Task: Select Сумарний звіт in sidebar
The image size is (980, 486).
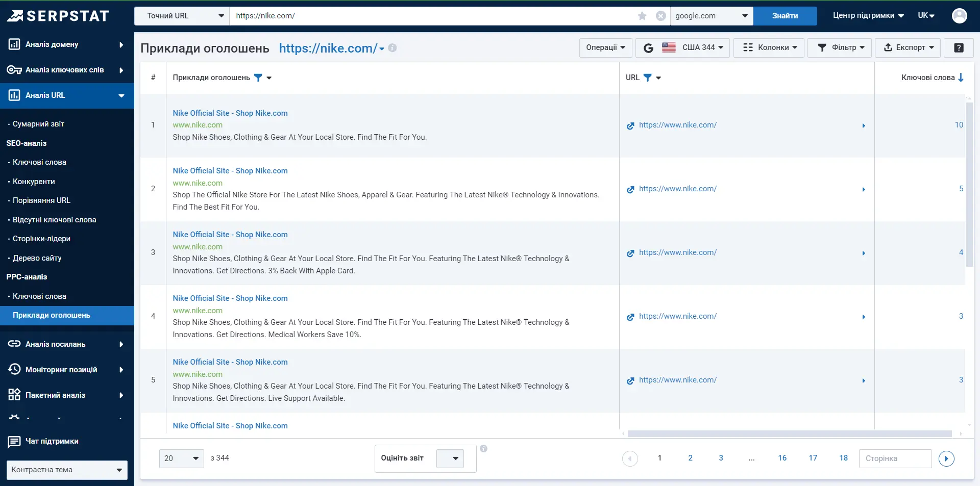Action: click(x=38, y=124)
